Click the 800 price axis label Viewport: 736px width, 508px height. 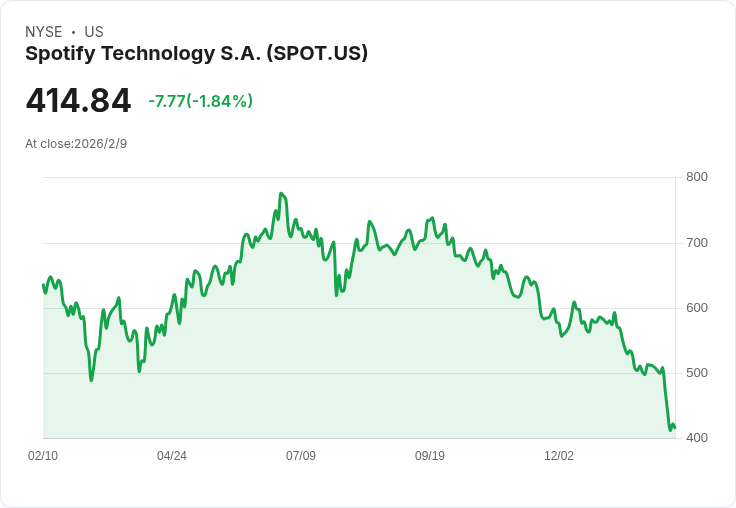(x=697, y=177)
